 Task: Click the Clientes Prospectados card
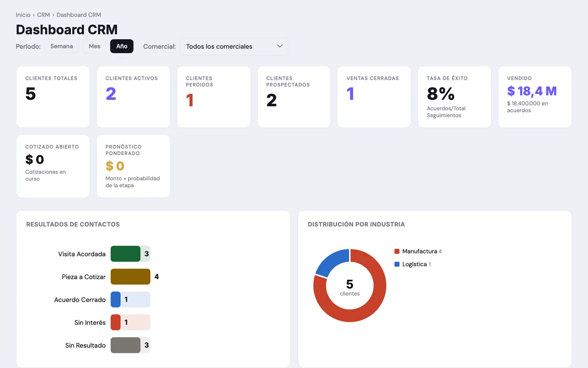click(294, 97)
